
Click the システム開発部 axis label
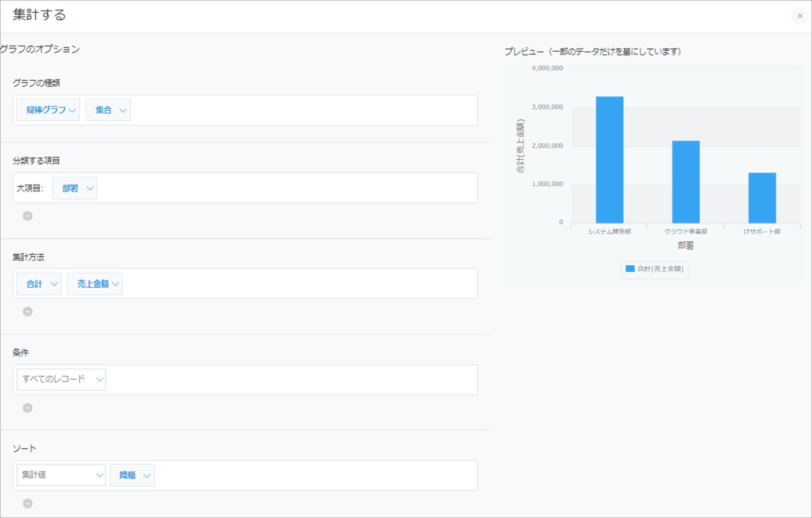609,232
